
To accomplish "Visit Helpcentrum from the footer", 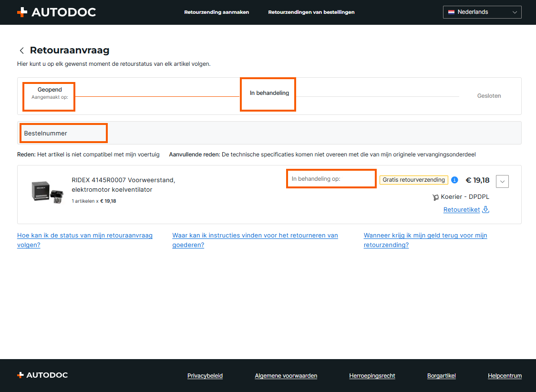I will coord(505,376).
